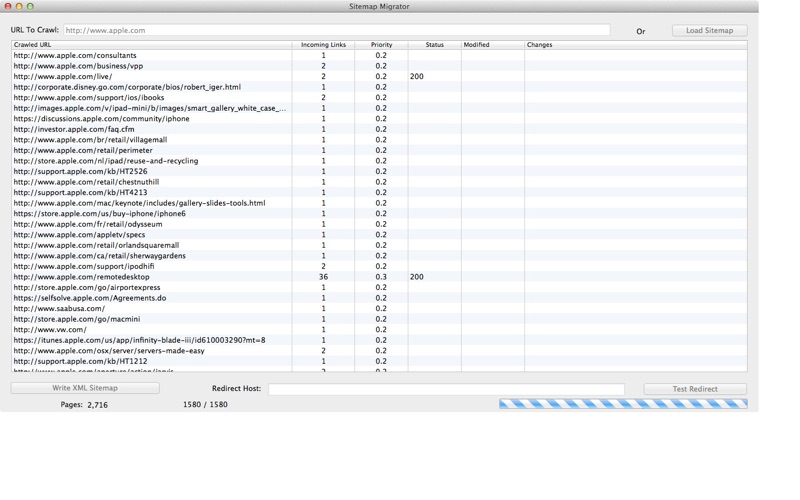The width and height of the screenshot is (800, 500).
Task: Select row http://www.vw.com/
Action: pyautogui.click(x=379, y=330)
